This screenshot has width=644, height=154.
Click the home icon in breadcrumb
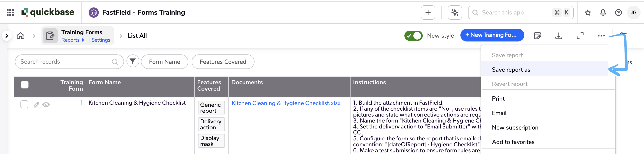(x=20, y=36)
